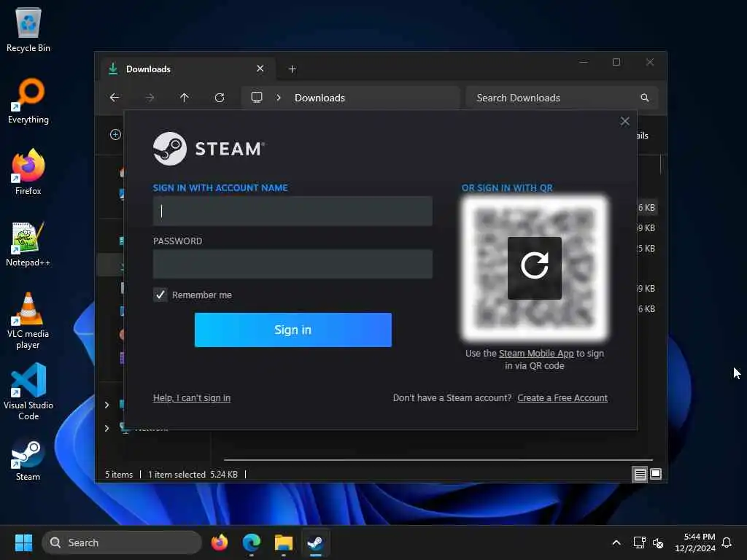Viewport: 747px width, 560px height.
Task: Click the Steam taskbar icon
Action: [315, 542]
